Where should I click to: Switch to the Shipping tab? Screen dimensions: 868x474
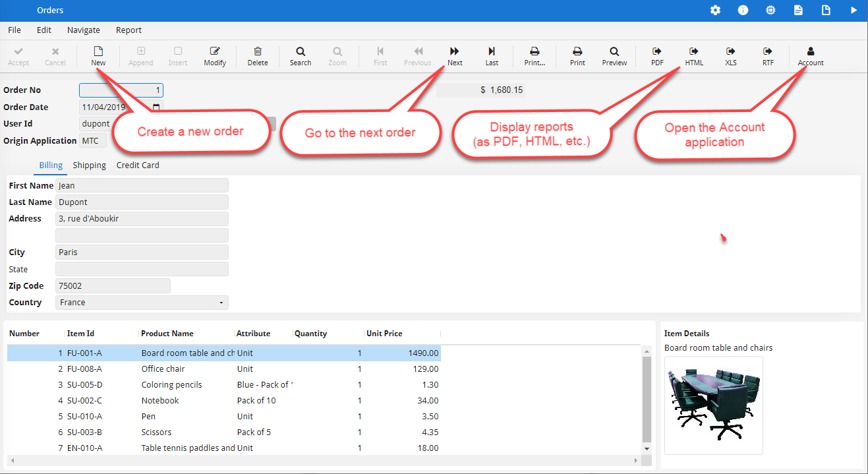pyautogui.click(x=89, y=165)
